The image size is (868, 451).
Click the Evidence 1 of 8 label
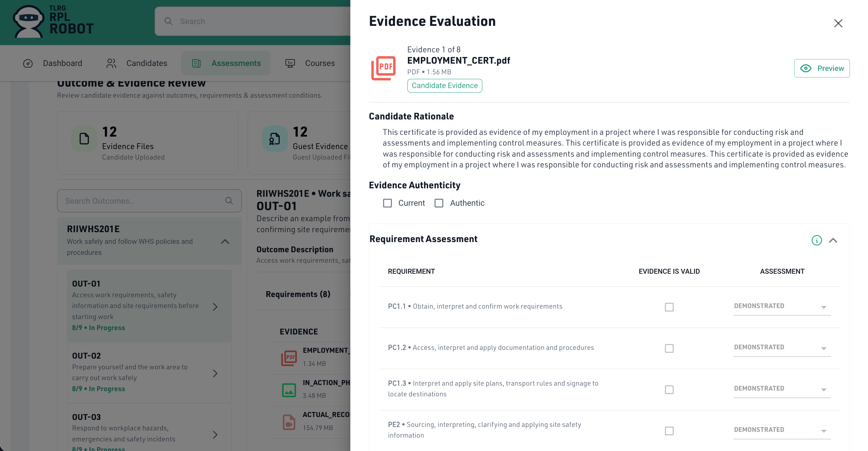(434, 50)
